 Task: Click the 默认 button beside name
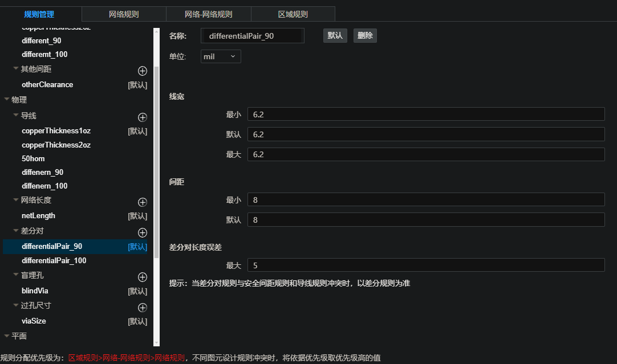click(335, 35)
